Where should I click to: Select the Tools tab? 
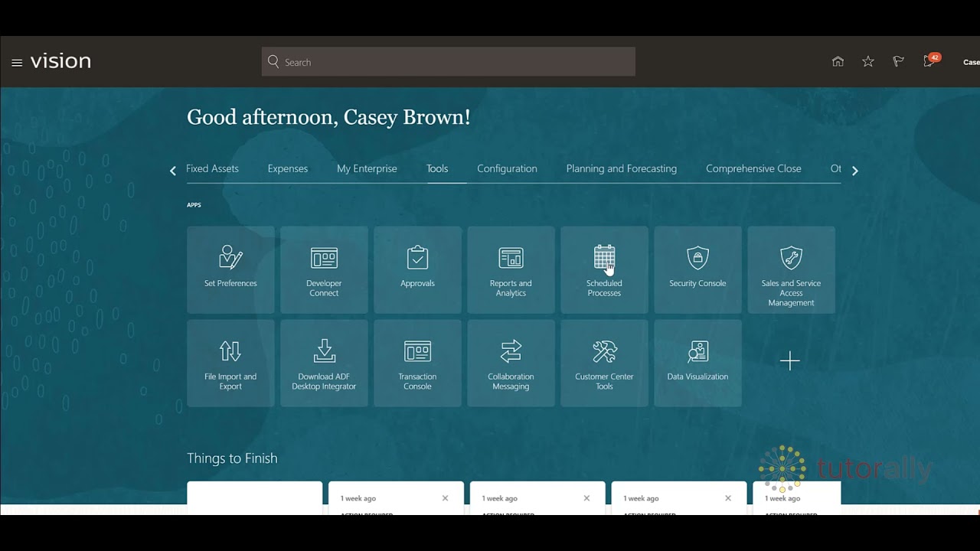point(437,168)
